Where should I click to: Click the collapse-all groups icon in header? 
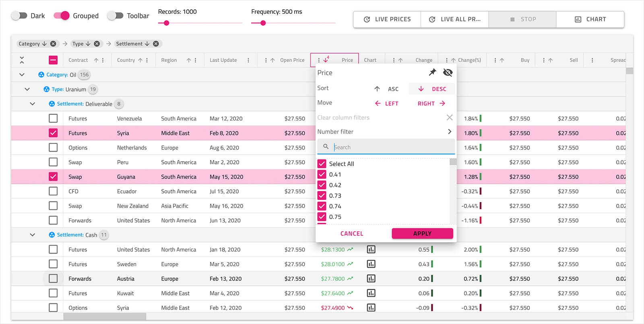click(22, 60)
